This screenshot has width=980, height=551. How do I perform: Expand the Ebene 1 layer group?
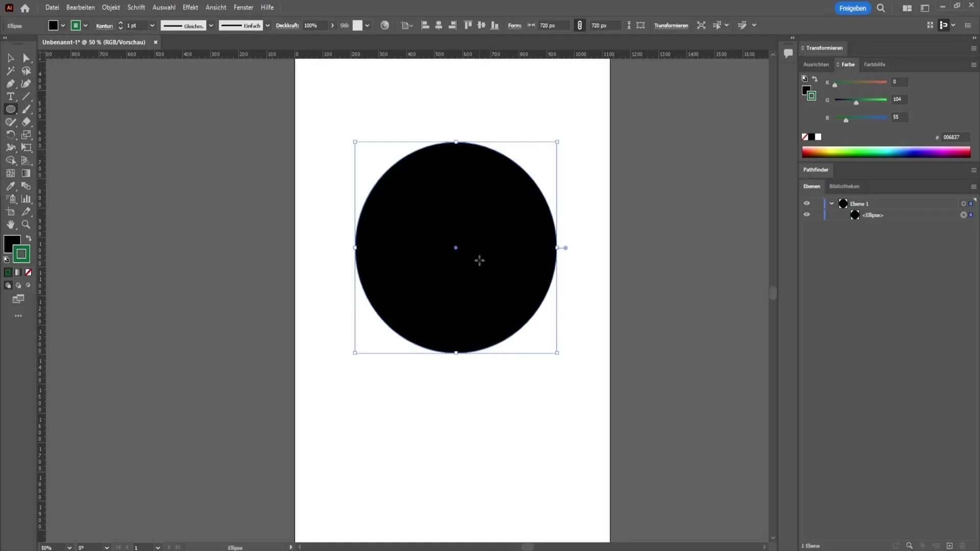point(832,203)
